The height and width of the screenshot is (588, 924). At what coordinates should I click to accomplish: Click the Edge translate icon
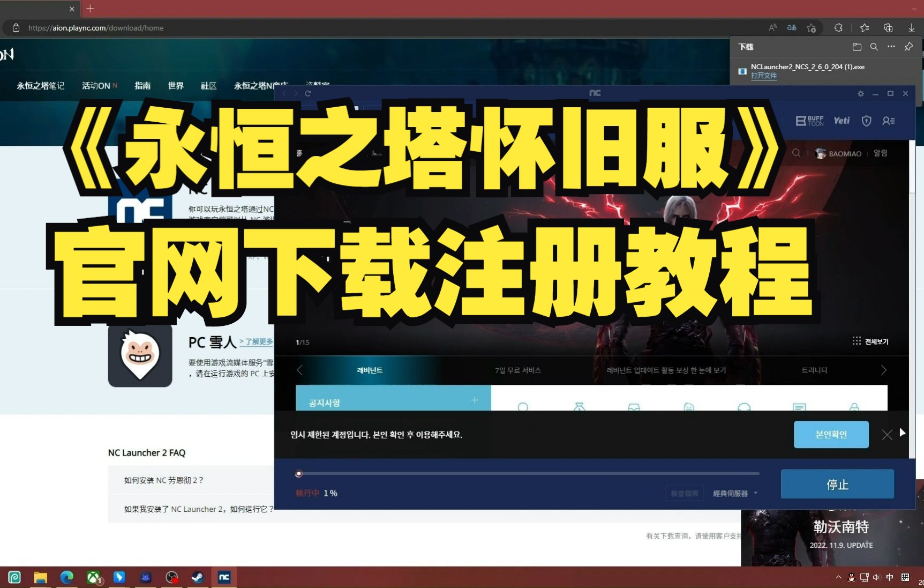tap(792, 28)
